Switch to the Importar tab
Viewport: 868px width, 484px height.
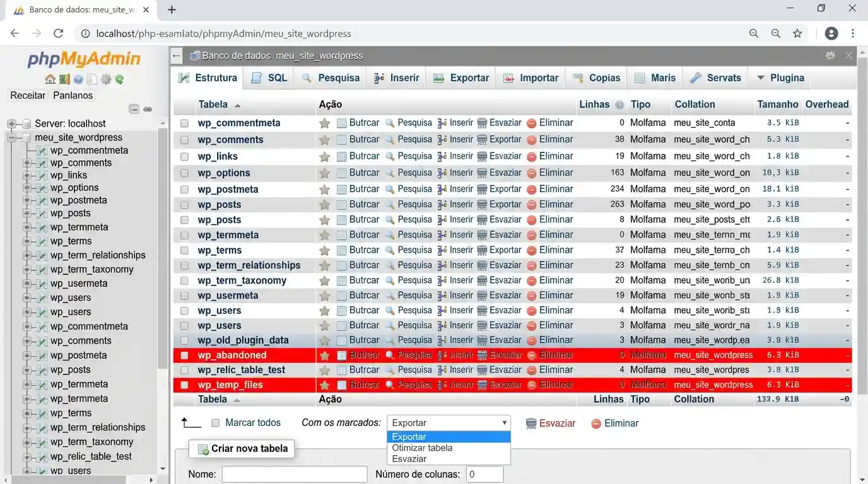pyautogui.click(x=531, y=78)
